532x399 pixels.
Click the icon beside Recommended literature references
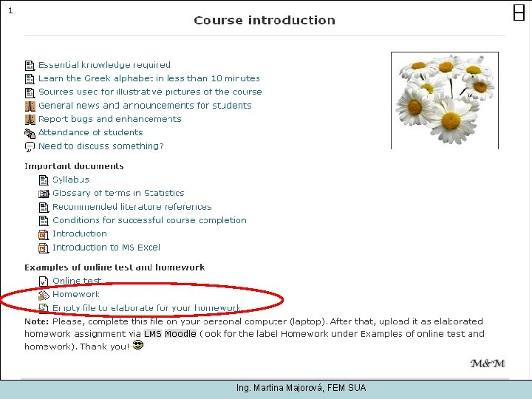click(x=44, y=208)
